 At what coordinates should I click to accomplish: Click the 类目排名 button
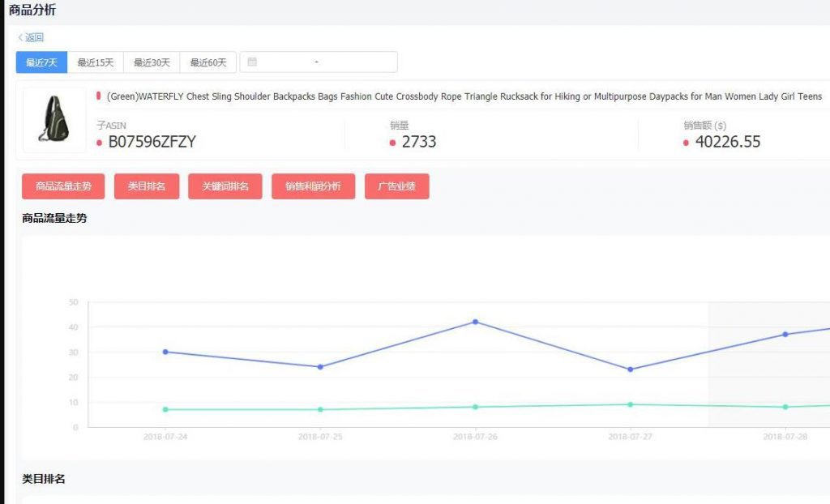[x=147, y=186]
